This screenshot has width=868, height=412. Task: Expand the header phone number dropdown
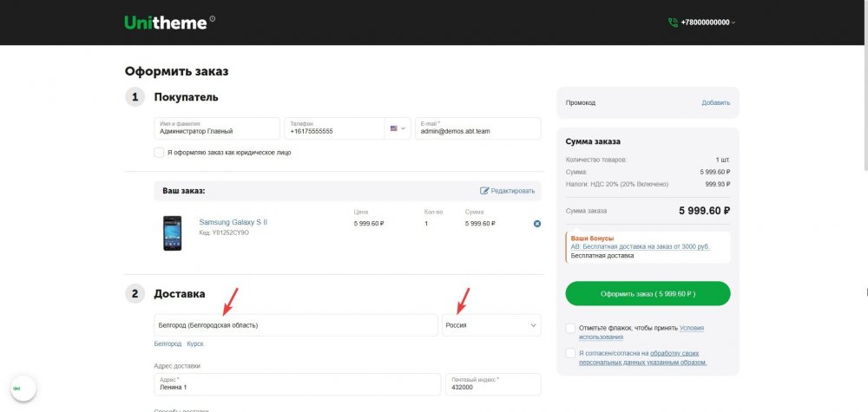tap(734, 23)
